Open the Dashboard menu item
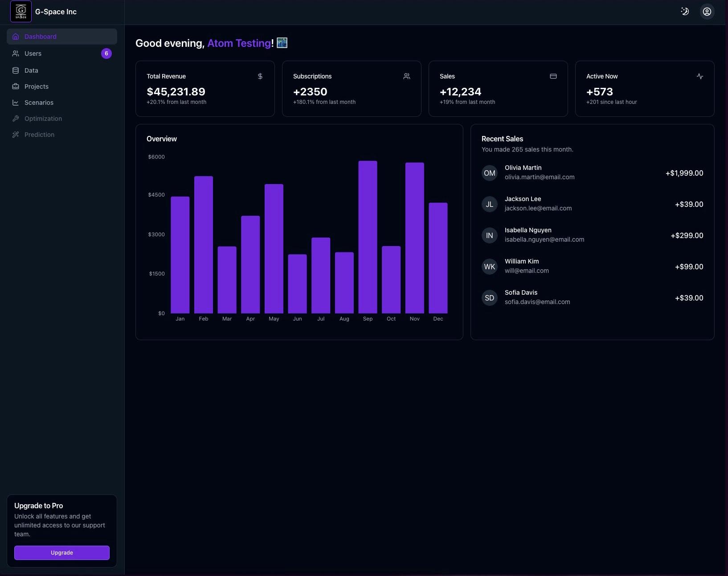 pyautogui.click(x=62, y=37)
